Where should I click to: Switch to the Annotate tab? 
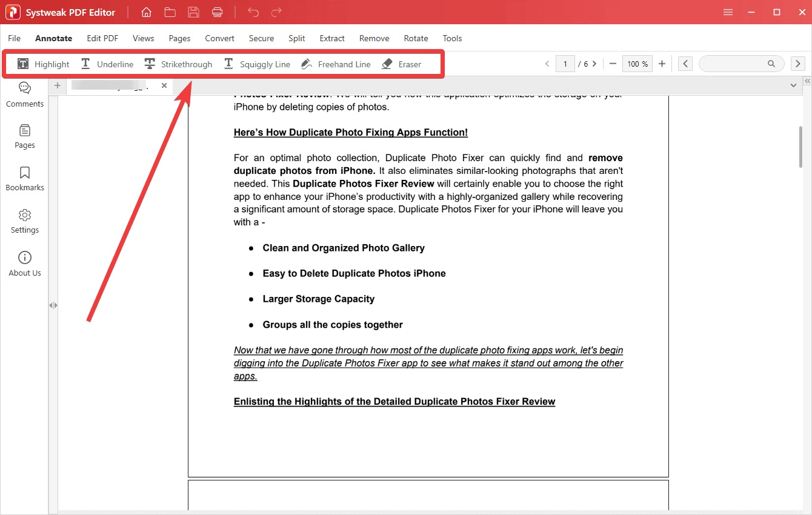click(x=54, y=38)
